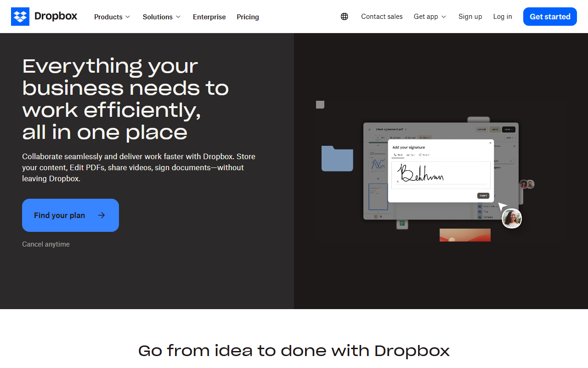Image resolution: width=588 pixels, height=368 pixels.
Task: Expand the Solutions dropdown menu
Action: (x=162, y=17)
